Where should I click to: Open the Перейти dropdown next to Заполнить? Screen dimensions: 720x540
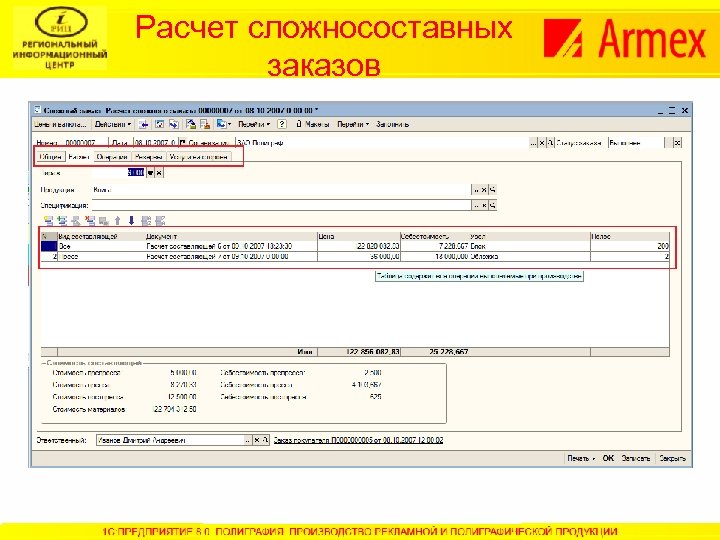(353, 124)
